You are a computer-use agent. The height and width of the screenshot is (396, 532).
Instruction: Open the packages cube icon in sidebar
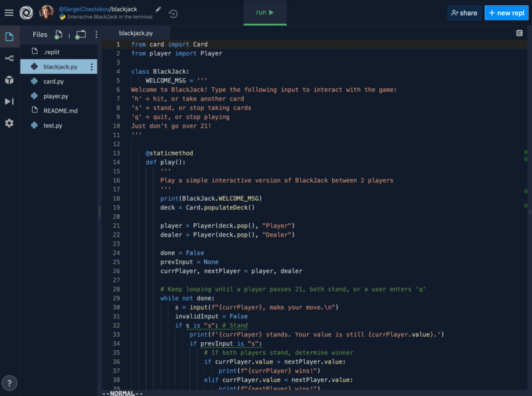pyautogui.click(x=9, y=80)
